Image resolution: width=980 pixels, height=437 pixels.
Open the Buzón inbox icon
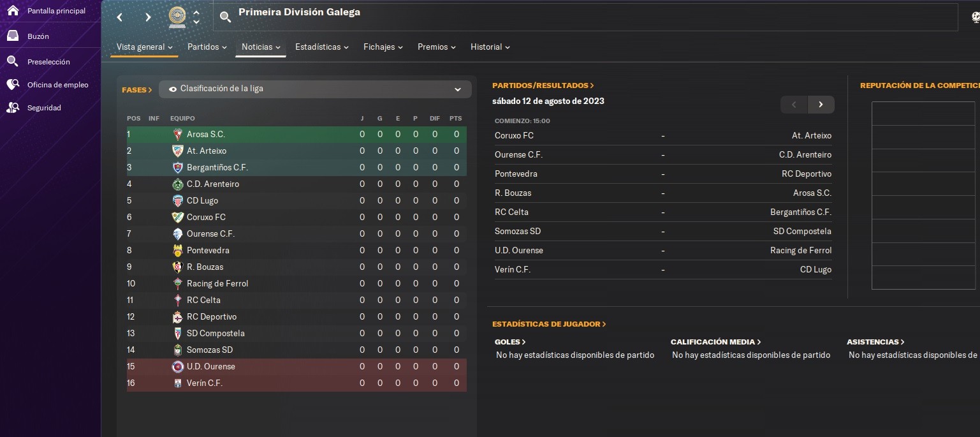coord(13,36)
